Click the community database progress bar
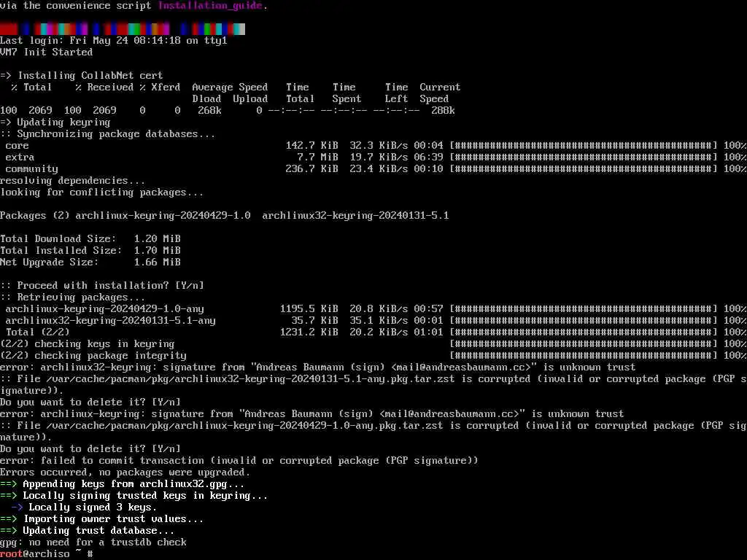Viewport: 747px width, 560px height. (x=584, y=169)
